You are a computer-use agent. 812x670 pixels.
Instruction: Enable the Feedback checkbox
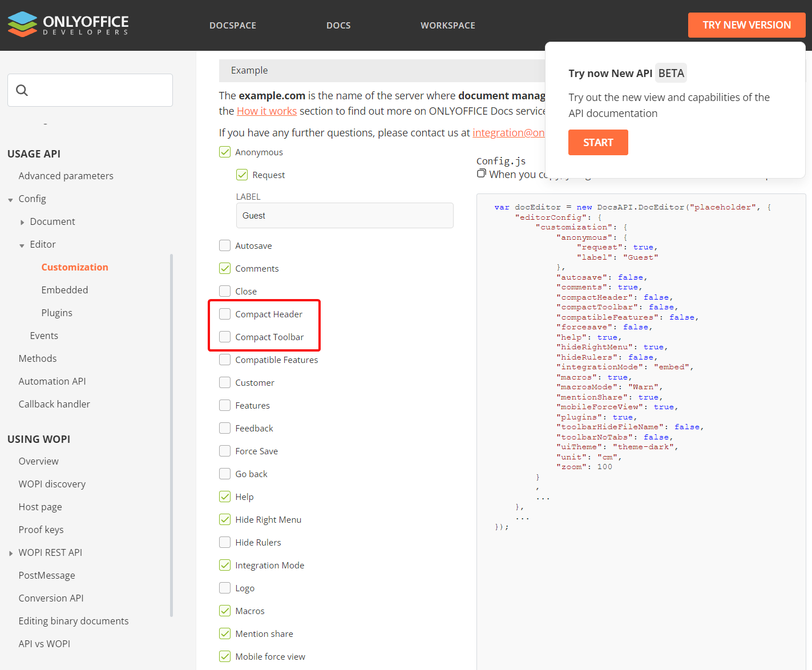pyautogui.click(x=225, y=428)
